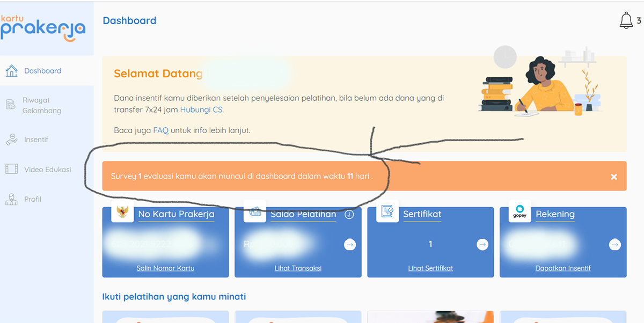Open the Profil sidebar menu

point(33,199)
